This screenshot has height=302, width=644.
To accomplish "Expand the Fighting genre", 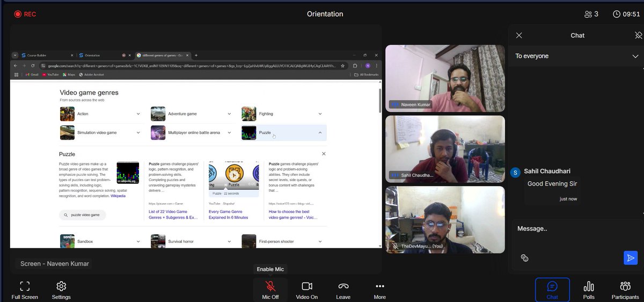I will point(320,114).
